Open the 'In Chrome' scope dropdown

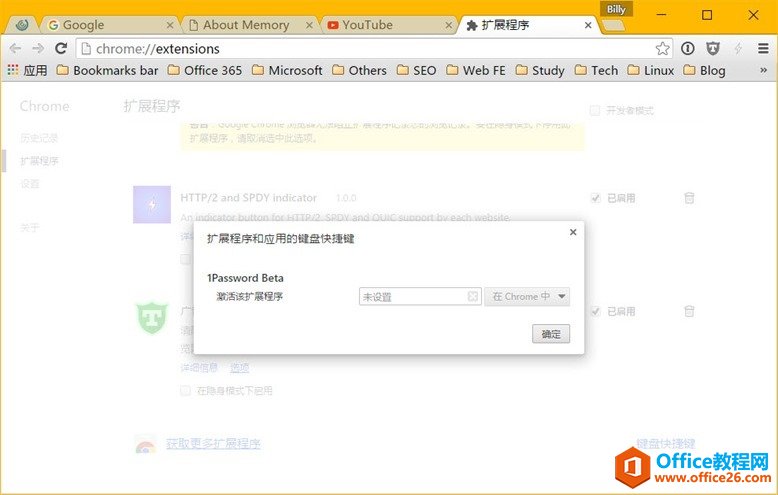(x=527, y=297)
